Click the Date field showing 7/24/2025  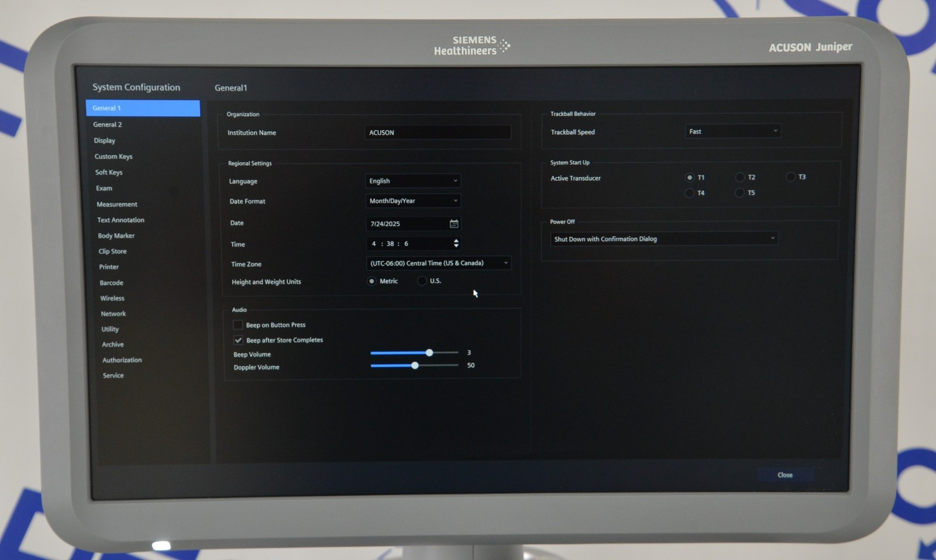[x=413, y=224]
